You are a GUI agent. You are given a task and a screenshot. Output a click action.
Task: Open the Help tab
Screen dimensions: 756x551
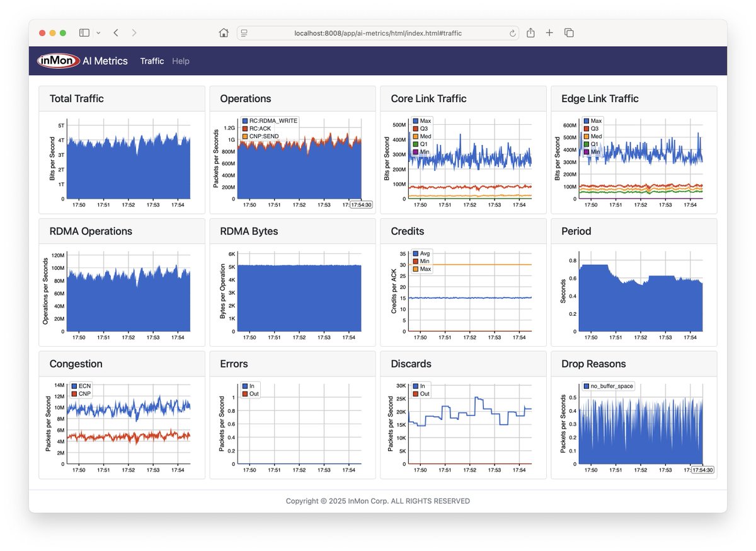[181, 61]
